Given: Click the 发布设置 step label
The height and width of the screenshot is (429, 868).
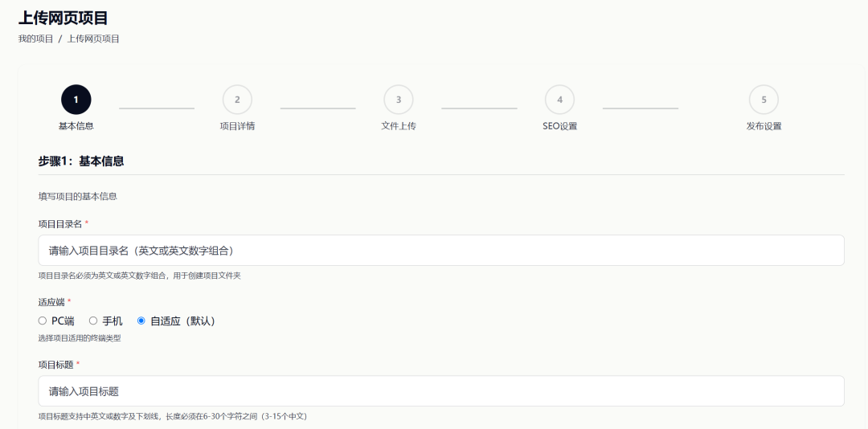Looking at the screenshot, I should (x=764, y=126).
